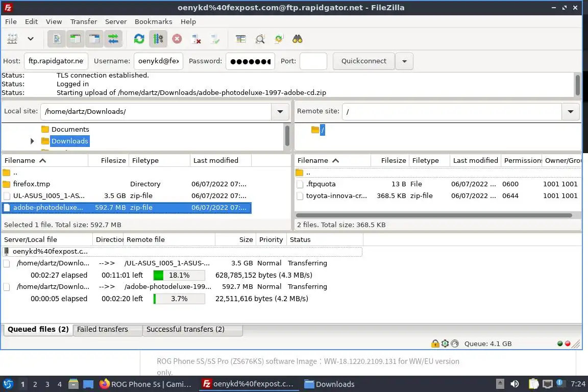The height and width of the screenshot is (392, 588).
Task: Search files with binoculars icon
Action: coord(298,39)
